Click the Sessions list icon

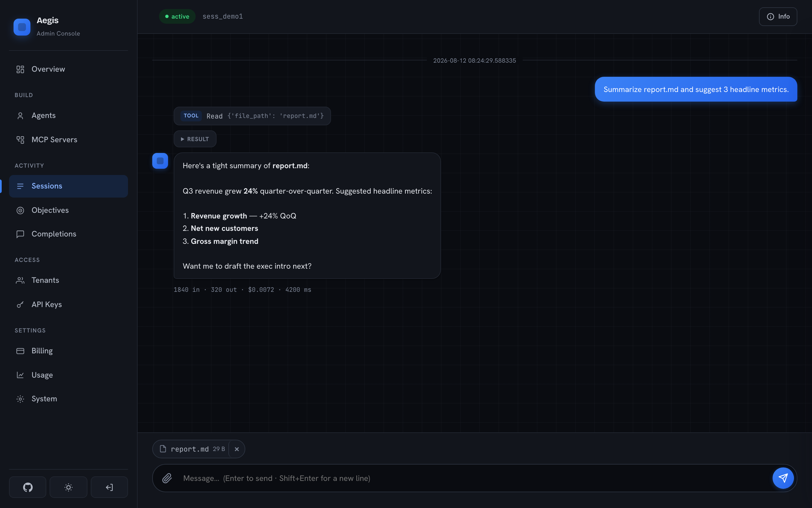20,186
